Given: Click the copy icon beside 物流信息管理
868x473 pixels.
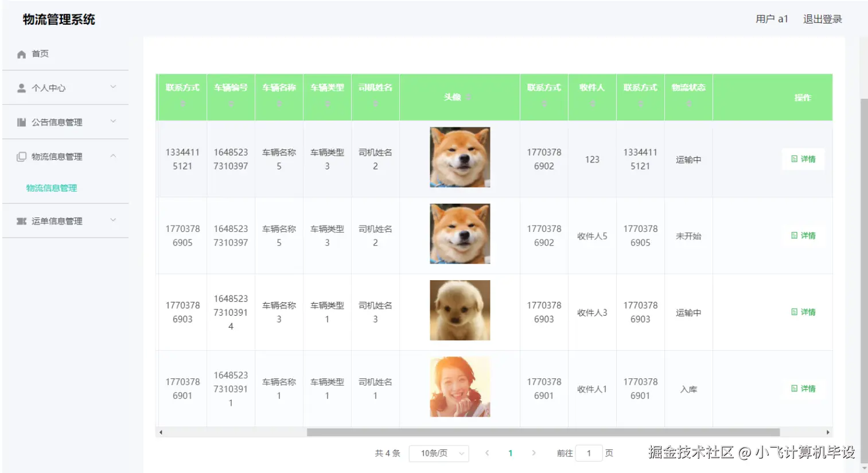Looking at the screenshot, I should [22, 157].
